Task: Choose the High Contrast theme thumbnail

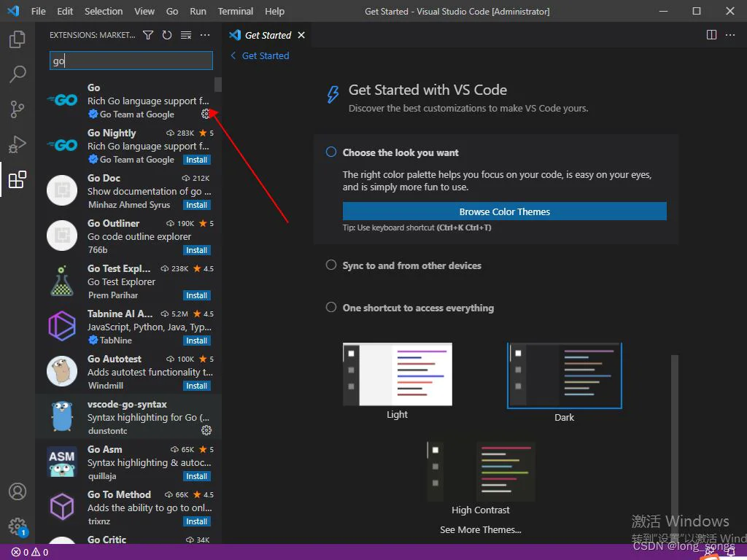Action: point(481,472)
